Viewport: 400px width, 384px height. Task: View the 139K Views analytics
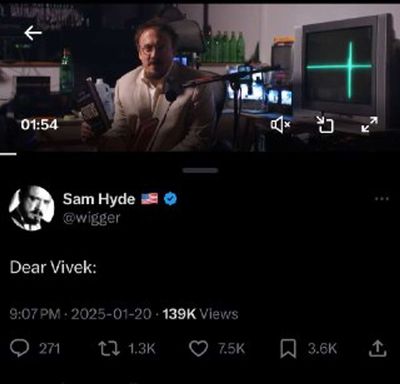click(x=200, y=314)
